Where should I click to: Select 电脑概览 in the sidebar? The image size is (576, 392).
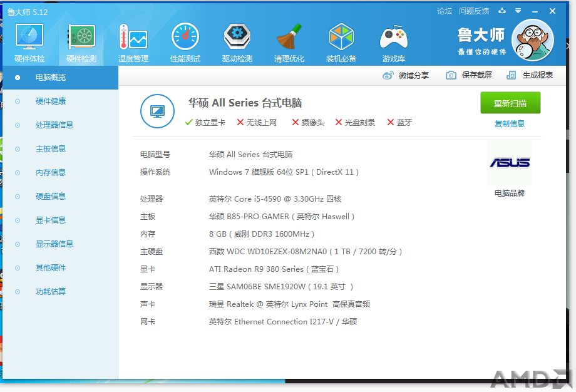tap(60, 78)
